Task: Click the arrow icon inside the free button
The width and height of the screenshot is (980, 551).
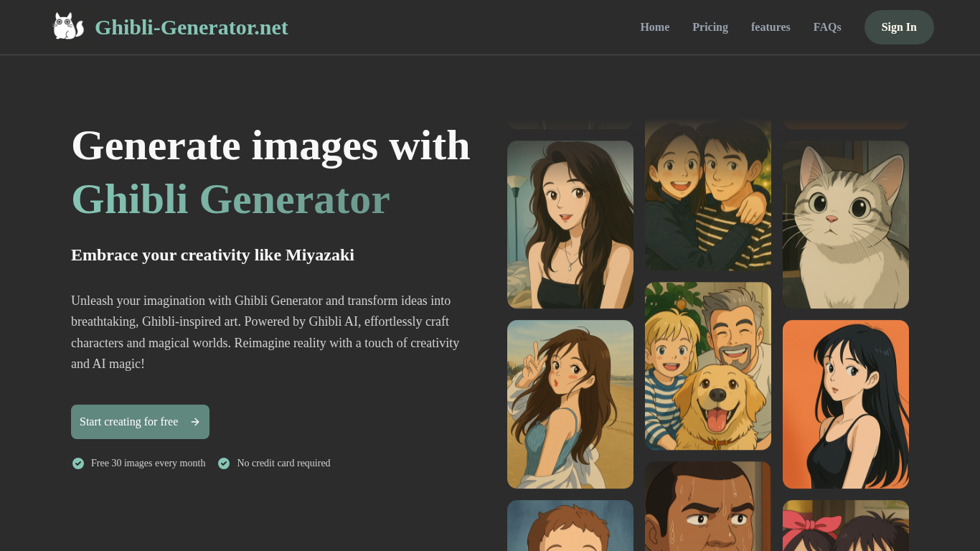Action: coord(194,422)
